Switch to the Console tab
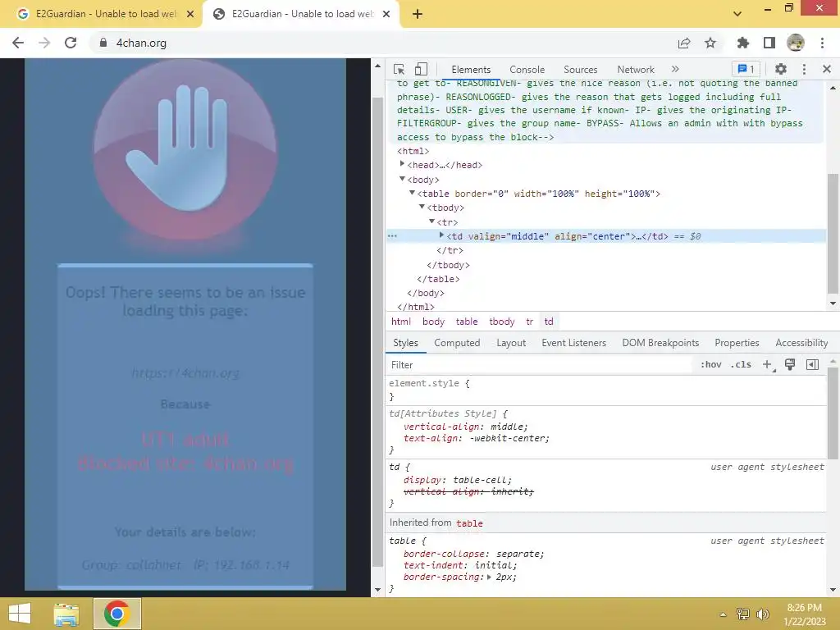840x630 pixels. pos(527,70)
